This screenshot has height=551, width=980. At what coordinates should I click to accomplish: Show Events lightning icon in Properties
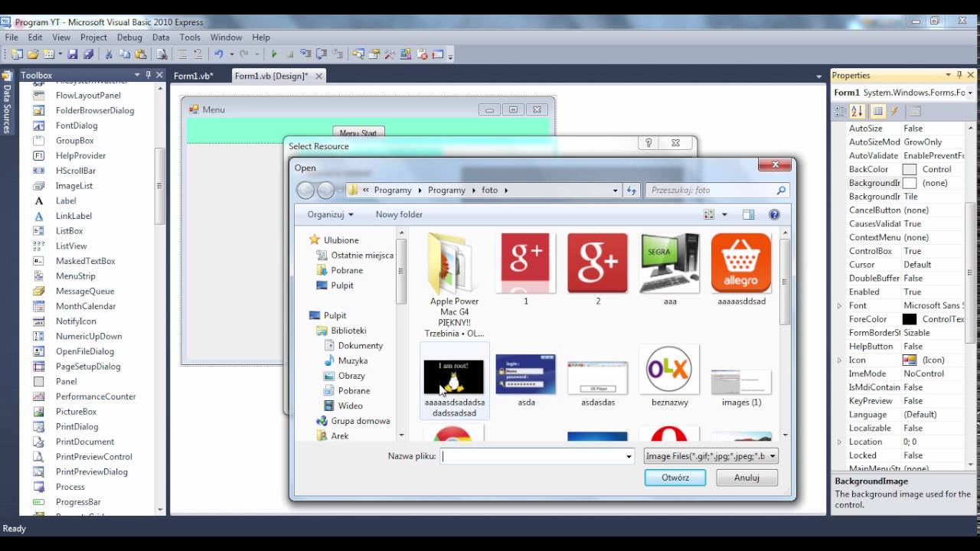coord(893,112)
